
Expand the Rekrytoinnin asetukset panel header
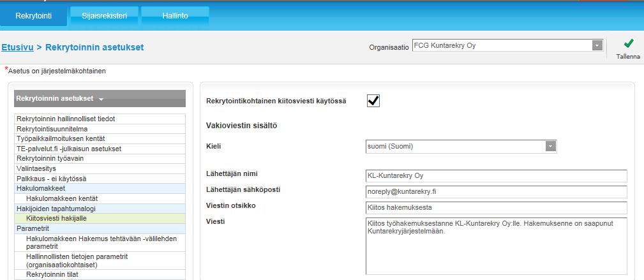pyautogui.click(x=100, y=98)
